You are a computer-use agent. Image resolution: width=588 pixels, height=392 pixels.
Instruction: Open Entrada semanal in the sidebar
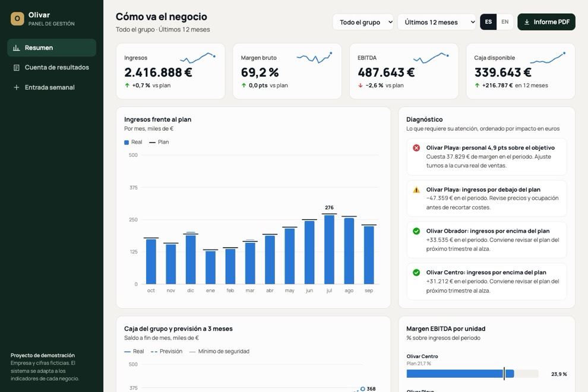pos(52,87)
